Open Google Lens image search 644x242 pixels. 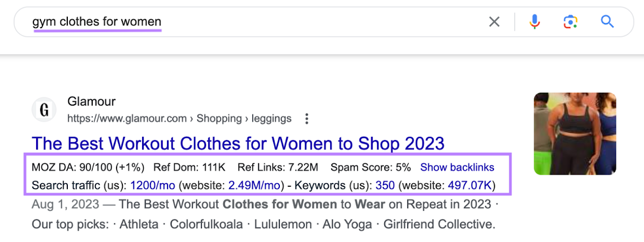coord(570,22)
